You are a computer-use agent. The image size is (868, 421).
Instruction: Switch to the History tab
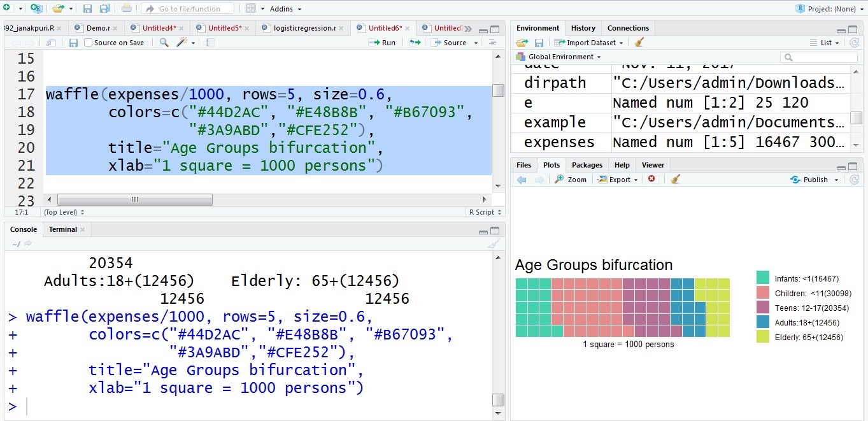coord(583,28)
